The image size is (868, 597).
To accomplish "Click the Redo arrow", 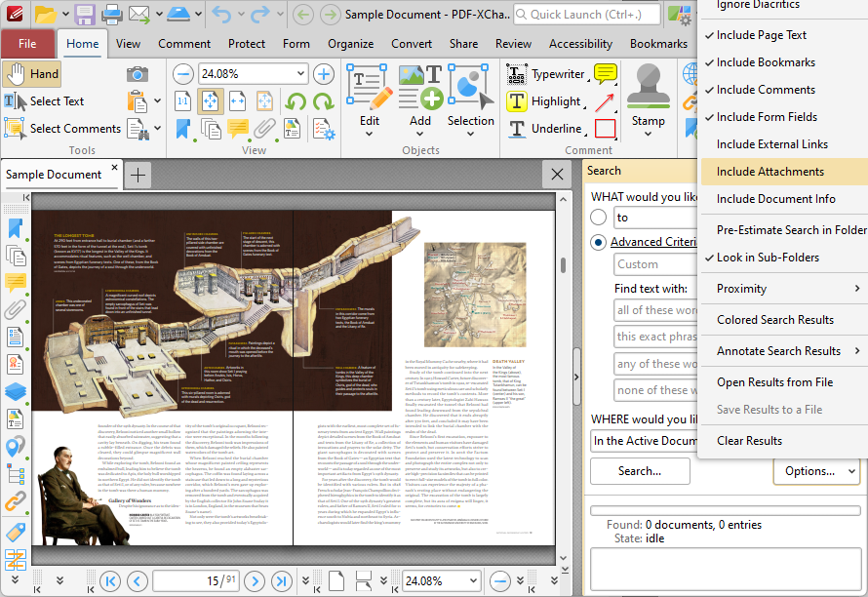I will tap(259, 15).
